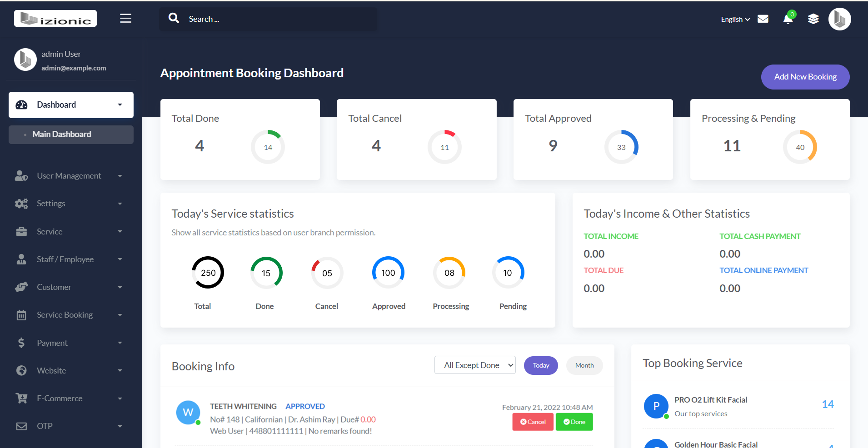The width and height of the screenshot is (868, 448).
Task: Expand the Service Booking menu
Action: (x=64, y=314)
